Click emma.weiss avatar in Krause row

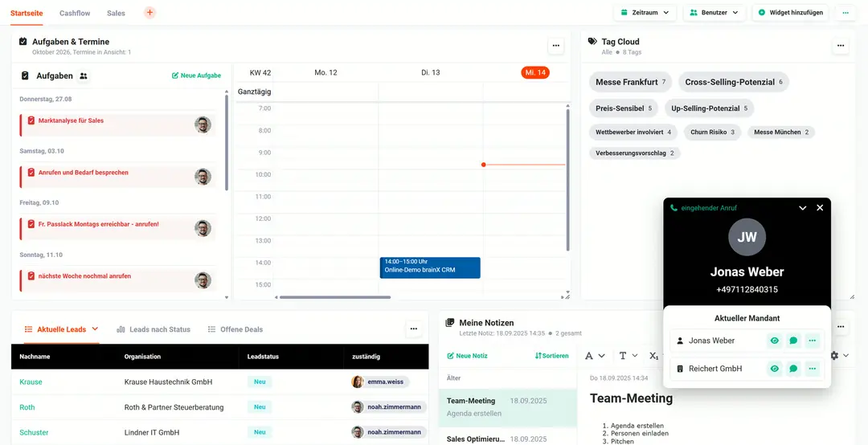click(357, 382)
